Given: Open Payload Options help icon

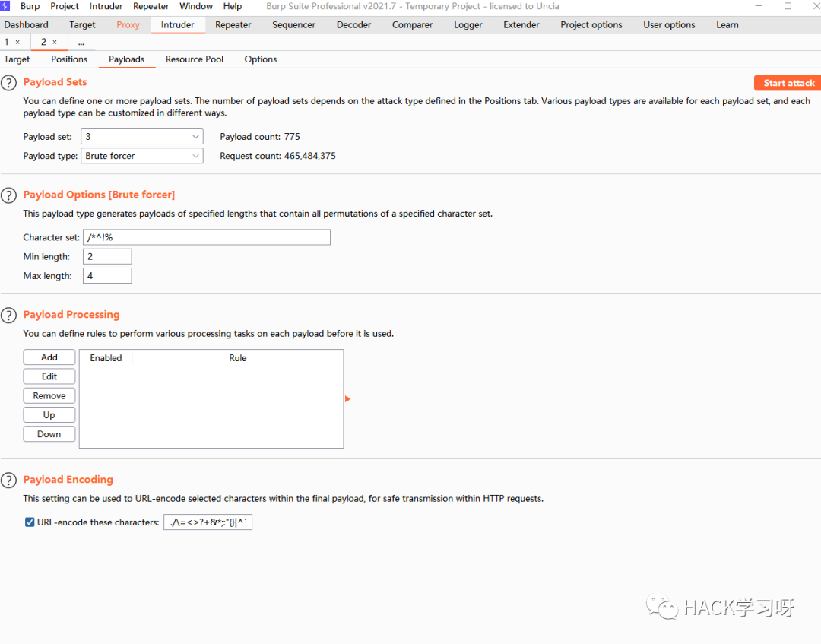Looking at the screenshot, I should pos(8,195).
